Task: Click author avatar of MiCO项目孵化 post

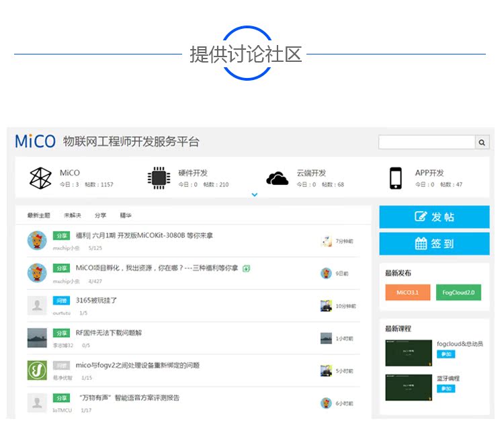Action: point(37,273)
